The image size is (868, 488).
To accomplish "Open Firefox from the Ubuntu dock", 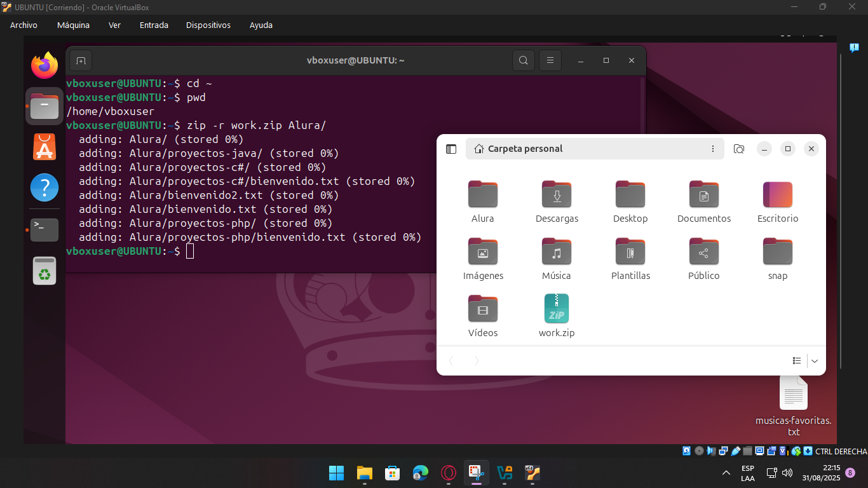I will [44, 65].
